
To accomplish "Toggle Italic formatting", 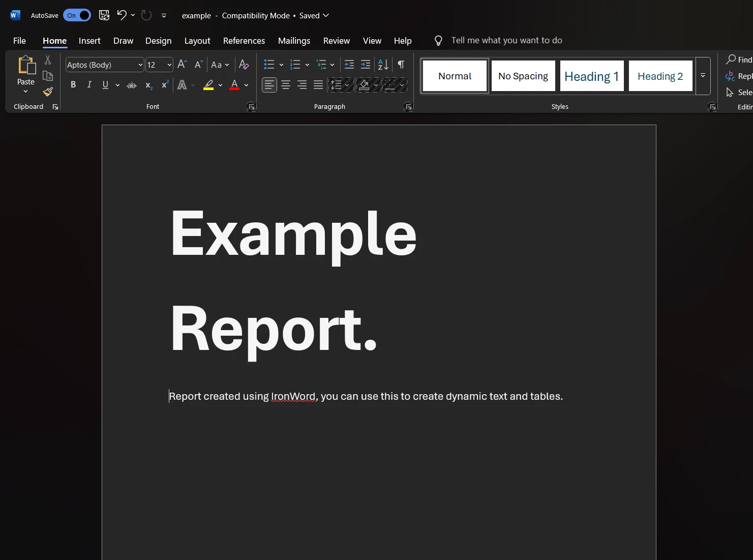I will click(89, 85).
